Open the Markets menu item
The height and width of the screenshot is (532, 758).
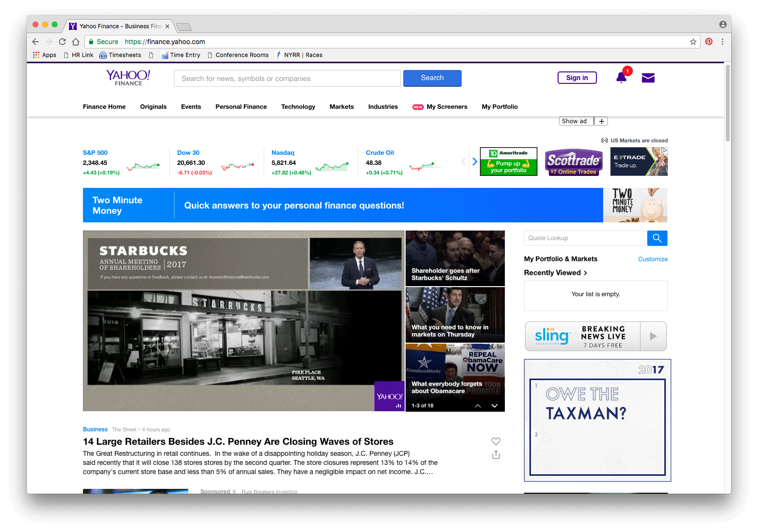pyautogui.click(x=342, y=107)
